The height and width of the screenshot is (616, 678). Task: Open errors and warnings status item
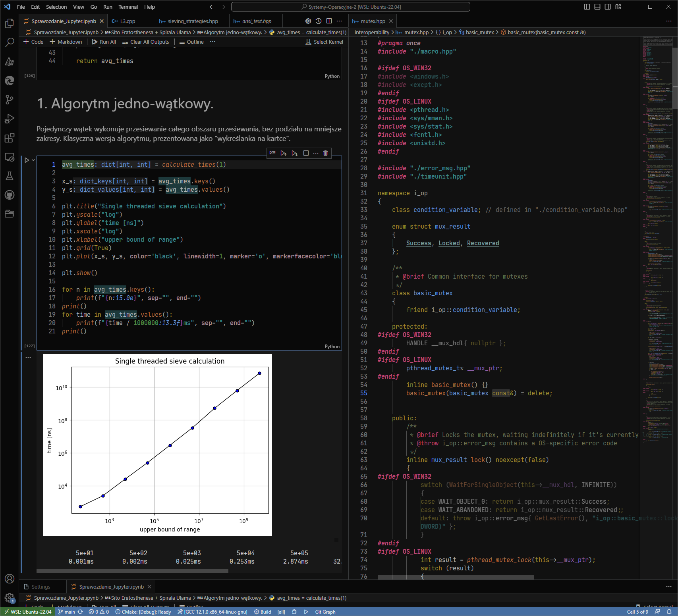tap(99, 612)
